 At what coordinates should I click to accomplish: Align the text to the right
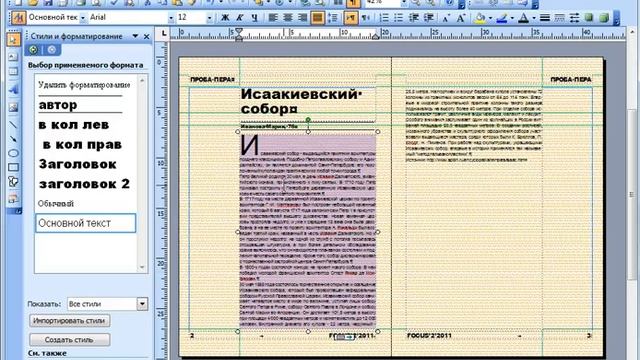click(302, 18)
